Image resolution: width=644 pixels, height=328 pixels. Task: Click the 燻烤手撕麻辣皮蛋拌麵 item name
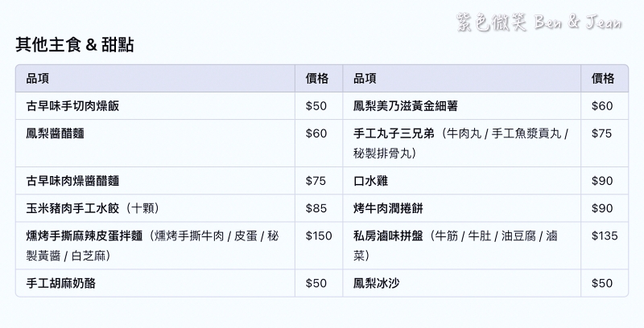87,236
